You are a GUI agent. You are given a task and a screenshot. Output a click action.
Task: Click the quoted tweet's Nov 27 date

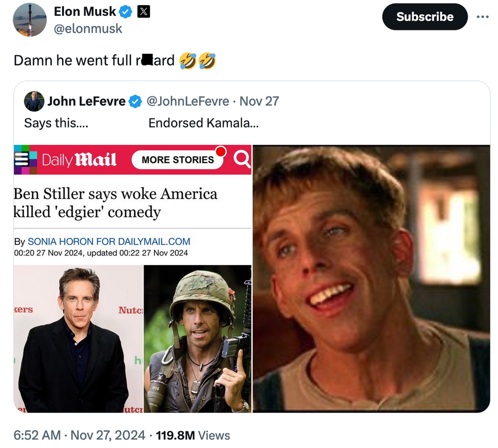[259, 102]
